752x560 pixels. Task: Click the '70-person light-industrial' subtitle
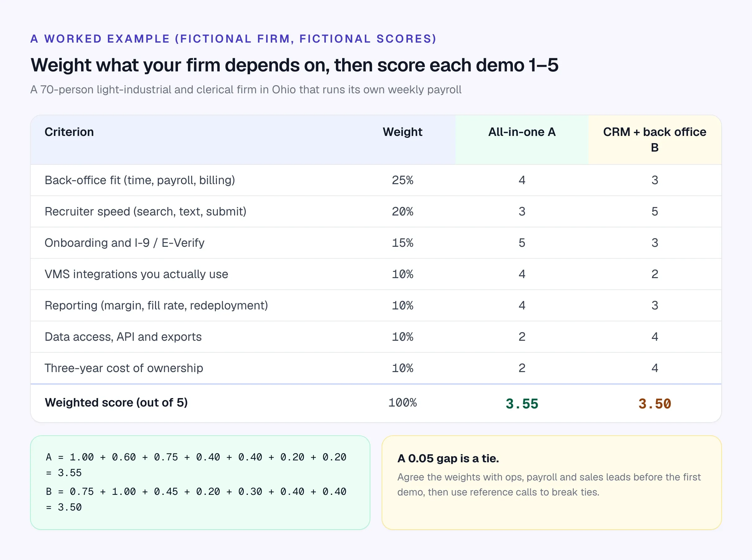coord(246,90)
